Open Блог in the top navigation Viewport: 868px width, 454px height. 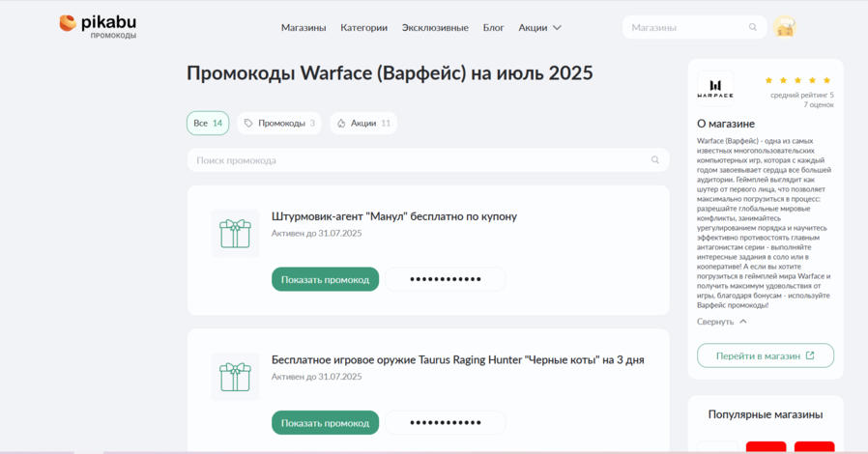[493, 28]
